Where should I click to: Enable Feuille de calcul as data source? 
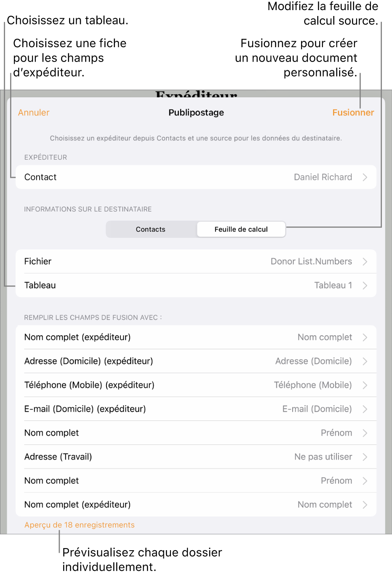coord(241,229)
